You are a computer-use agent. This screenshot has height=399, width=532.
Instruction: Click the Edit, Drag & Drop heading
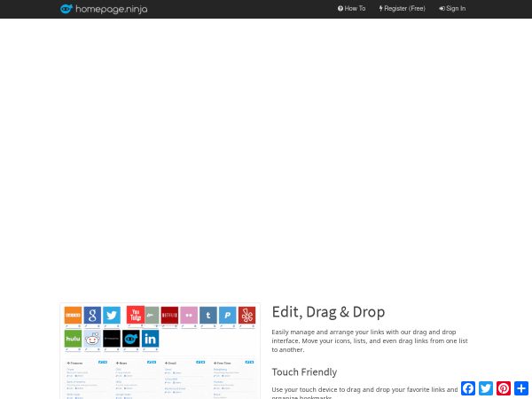tap(328, 312)
